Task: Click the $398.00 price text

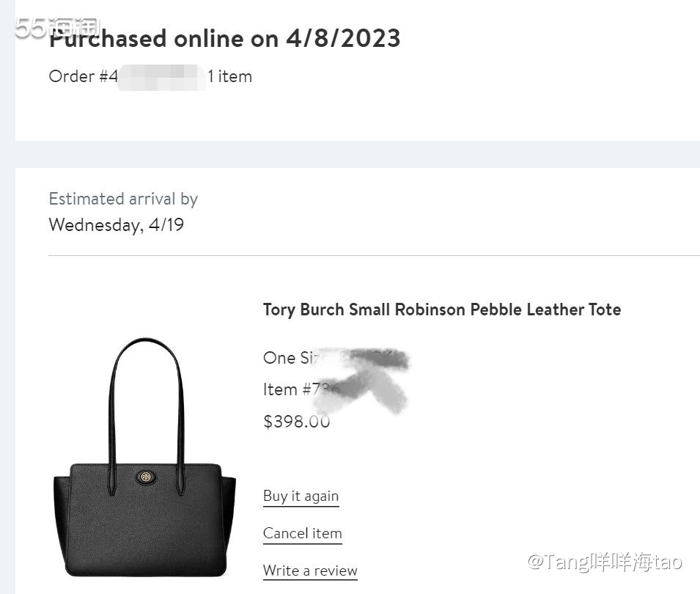Action: coord(296,422)
